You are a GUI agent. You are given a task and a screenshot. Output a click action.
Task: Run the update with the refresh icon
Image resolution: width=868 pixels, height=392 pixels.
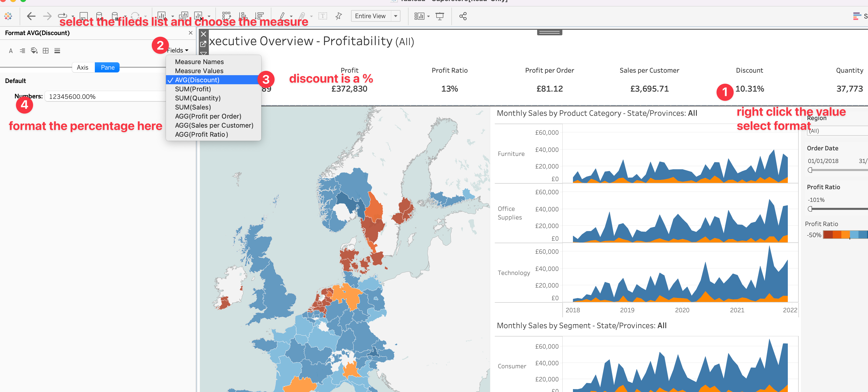[x=135, y=16]
